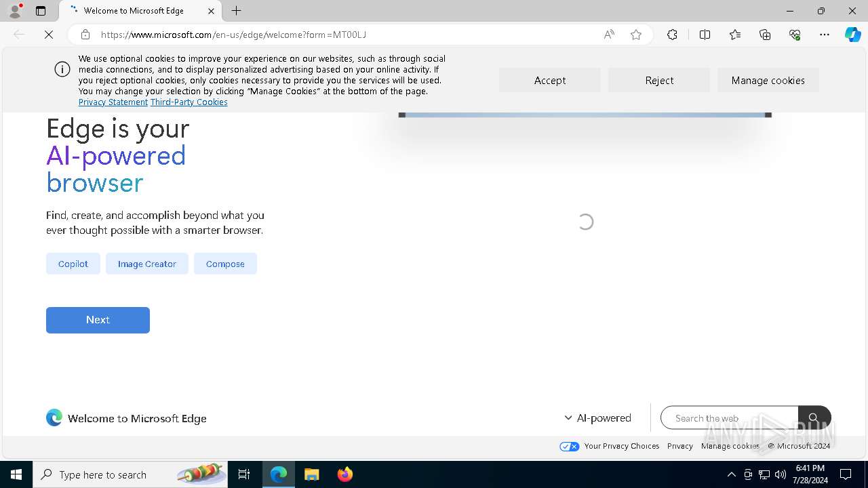Open the network tray icon
The width and height of the screenshot is (868, 488).
(x=764, y=474)
